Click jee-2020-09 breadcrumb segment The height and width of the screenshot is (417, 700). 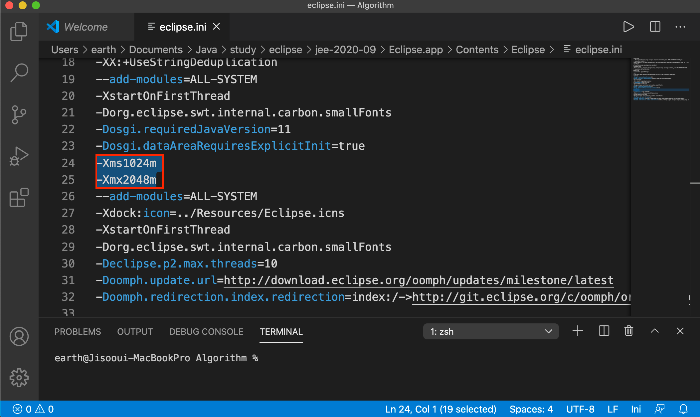(346, 50)
